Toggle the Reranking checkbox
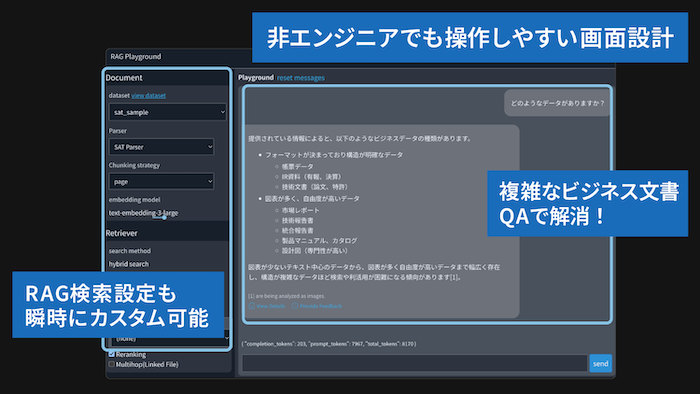 [112, 354]
